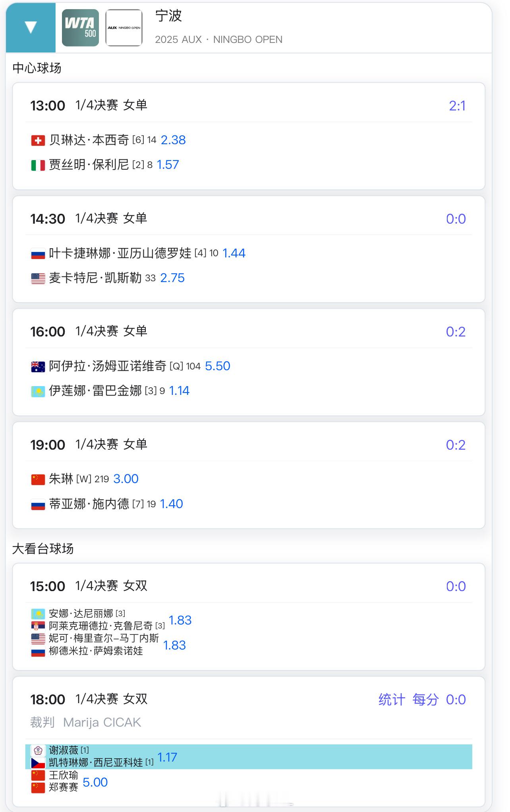Click the WTA 500 logo icon

[80, 28]
